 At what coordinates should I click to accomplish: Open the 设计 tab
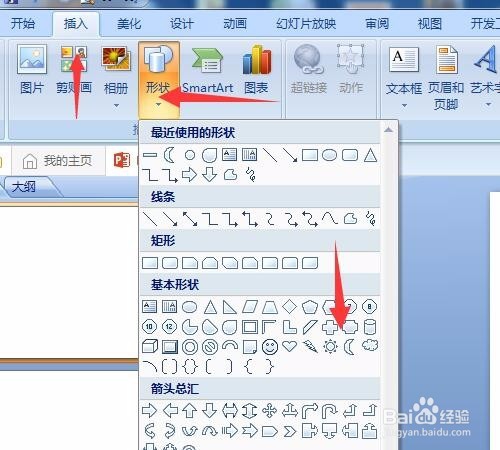coord(182,24)
